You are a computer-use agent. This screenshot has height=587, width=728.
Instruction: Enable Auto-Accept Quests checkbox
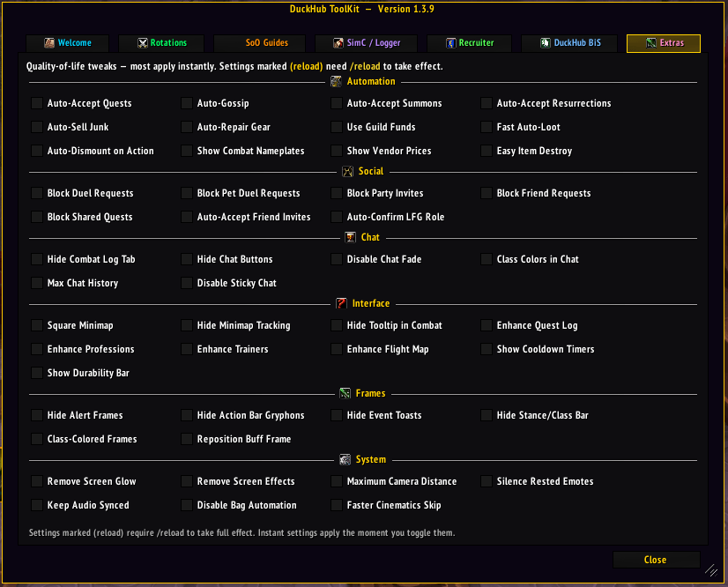tap(37, 103)
